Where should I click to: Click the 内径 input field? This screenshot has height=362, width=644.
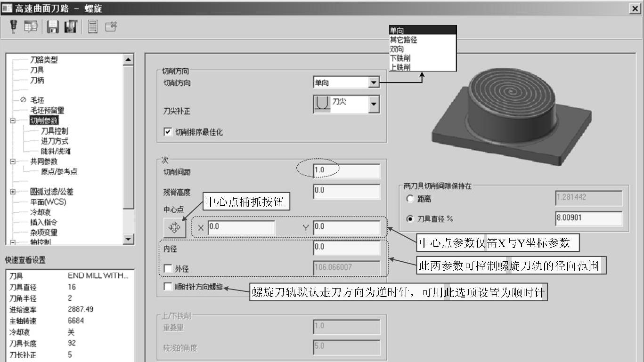346,248
